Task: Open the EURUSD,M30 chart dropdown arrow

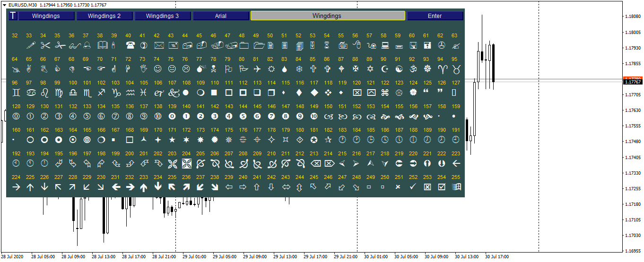Action: (x=4, y=4)
